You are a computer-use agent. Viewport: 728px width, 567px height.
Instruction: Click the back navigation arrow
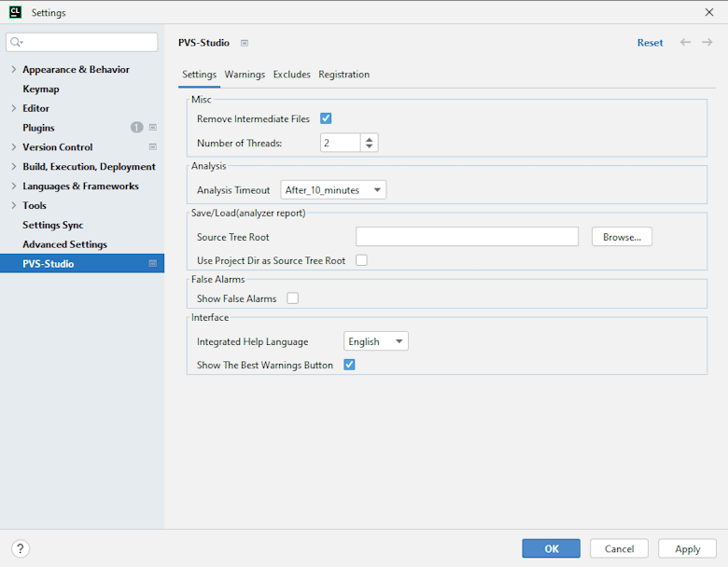(x=686, y=43)
